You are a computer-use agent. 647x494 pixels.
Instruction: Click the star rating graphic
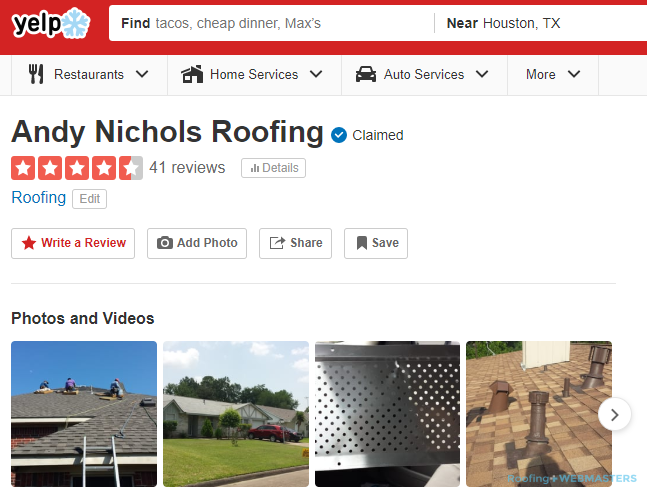[x=77, y=168]
